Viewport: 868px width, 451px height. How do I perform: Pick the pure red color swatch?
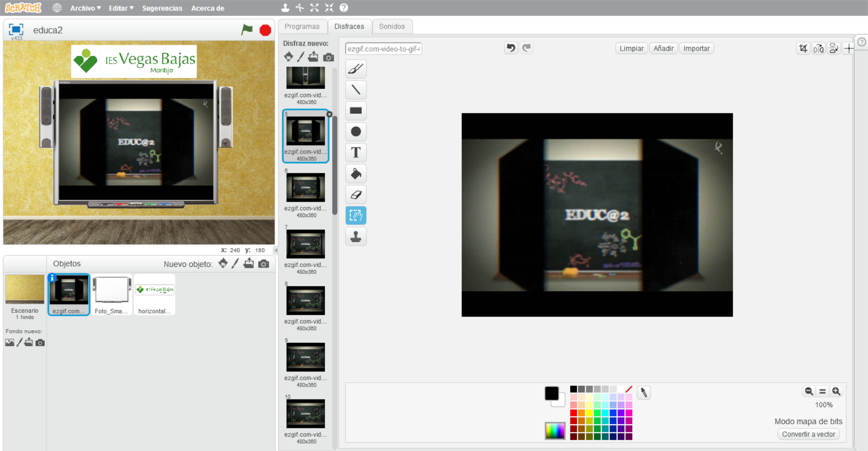point(573,413)
